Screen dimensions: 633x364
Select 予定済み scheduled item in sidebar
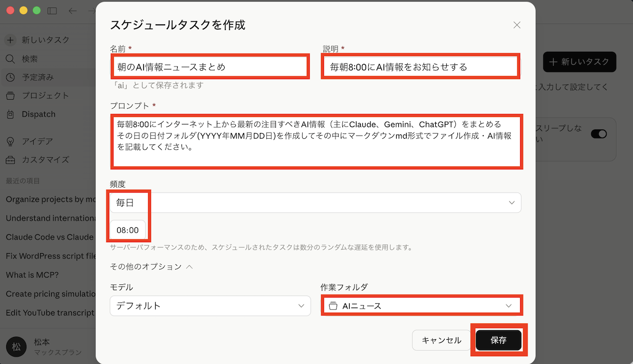pos(37,78)
